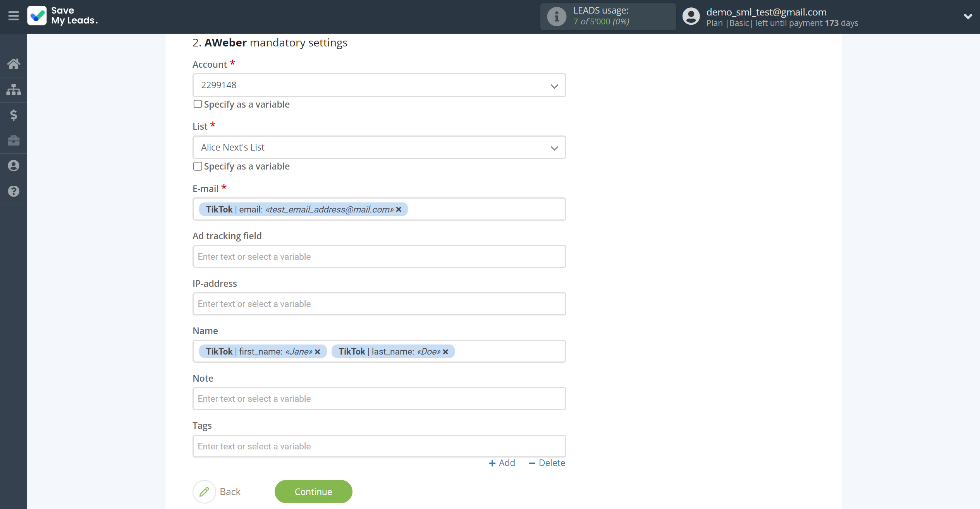Focus the Tags input
Image resolution: width=980 pixels, height=509 pixels.
[379, 446]
